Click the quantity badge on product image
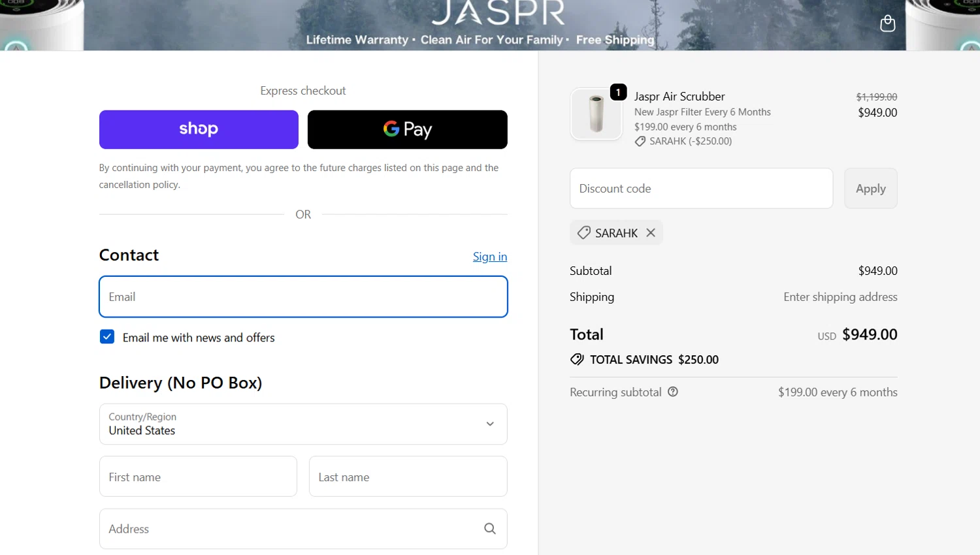 618,92
